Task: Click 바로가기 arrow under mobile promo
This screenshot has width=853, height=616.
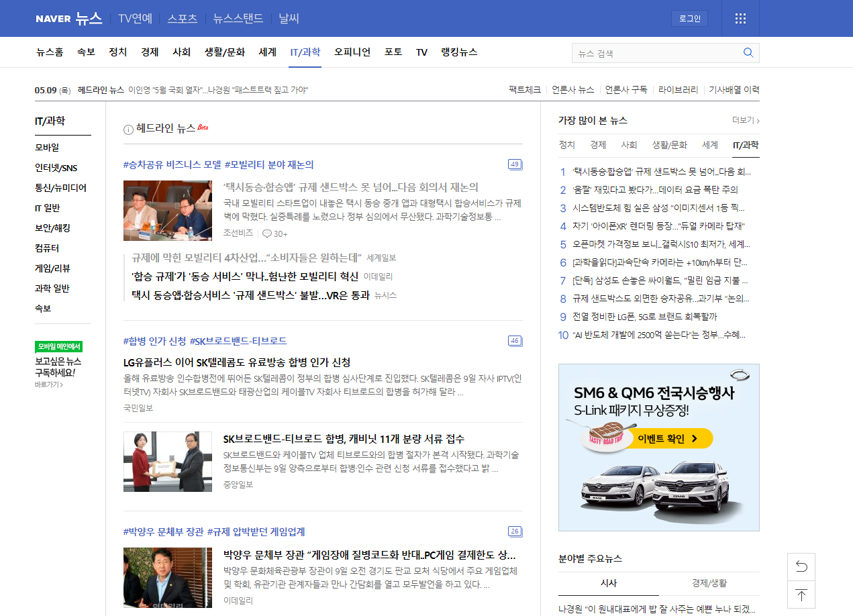Action: [49, 384]
